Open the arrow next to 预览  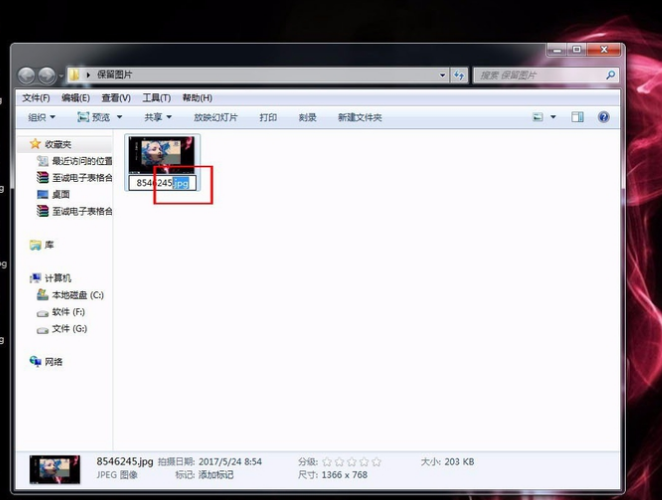click(x=119, y=117)
